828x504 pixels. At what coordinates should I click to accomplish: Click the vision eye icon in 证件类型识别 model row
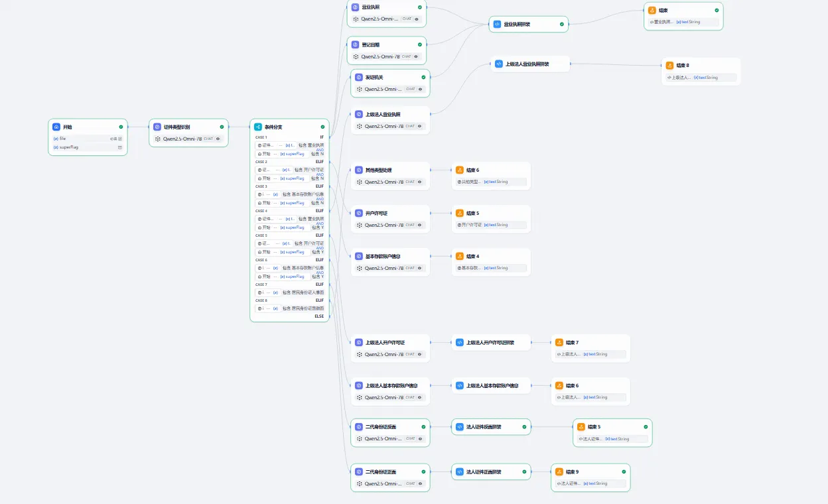coord(218,139)
